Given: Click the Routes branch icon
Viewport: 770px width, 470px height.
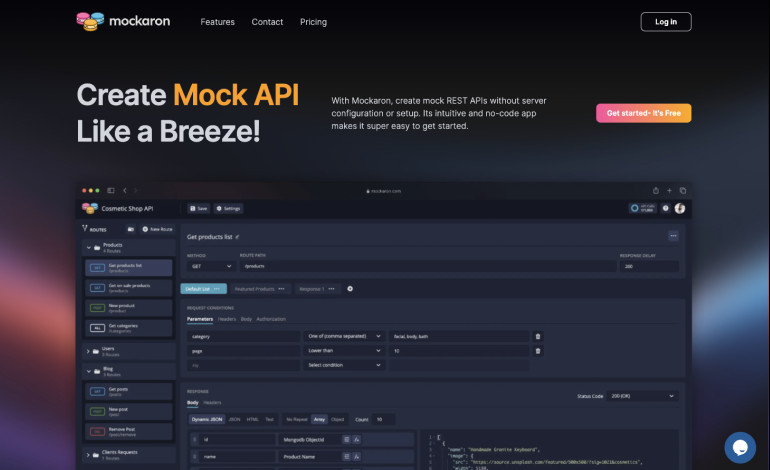Looking at the screenshot, I should coord(84,228).
